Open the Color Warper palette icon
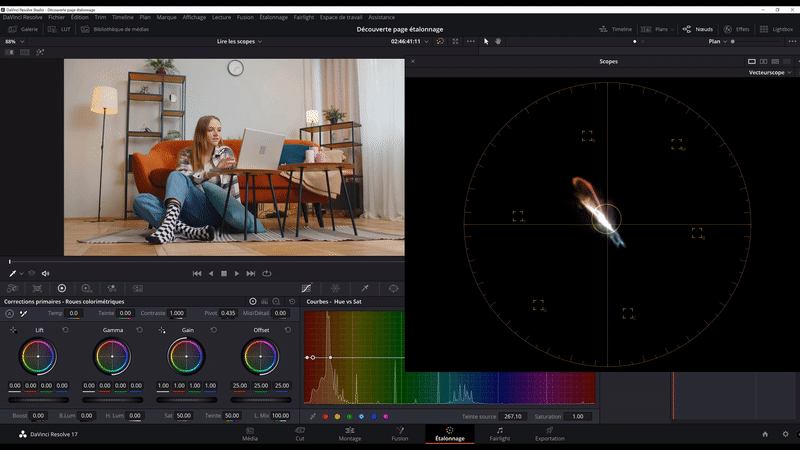This screenshot has height=450, width=800. (x=335, y=288)
